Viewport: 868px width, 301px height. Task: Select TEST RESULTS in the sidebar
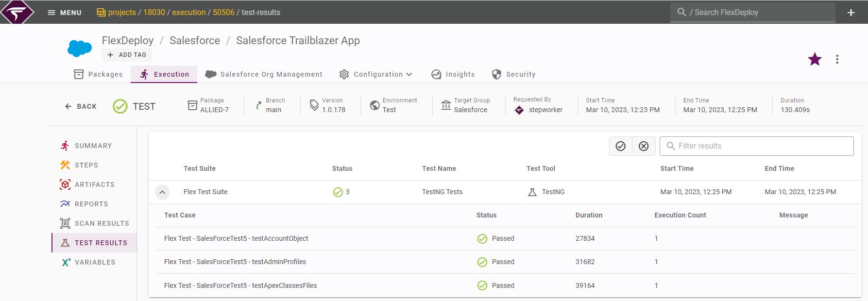click(x=94, y=243)
